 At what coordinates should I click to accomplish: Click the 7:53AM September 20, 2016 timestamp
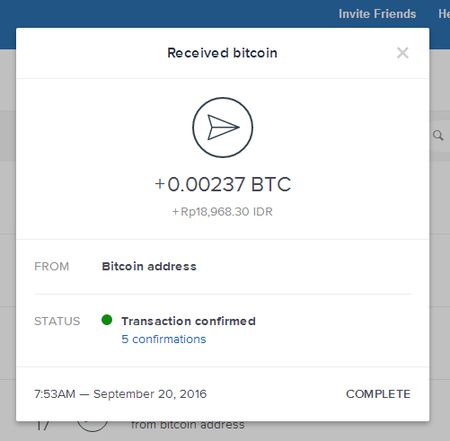pyautogui.click(x=120, y=394)
